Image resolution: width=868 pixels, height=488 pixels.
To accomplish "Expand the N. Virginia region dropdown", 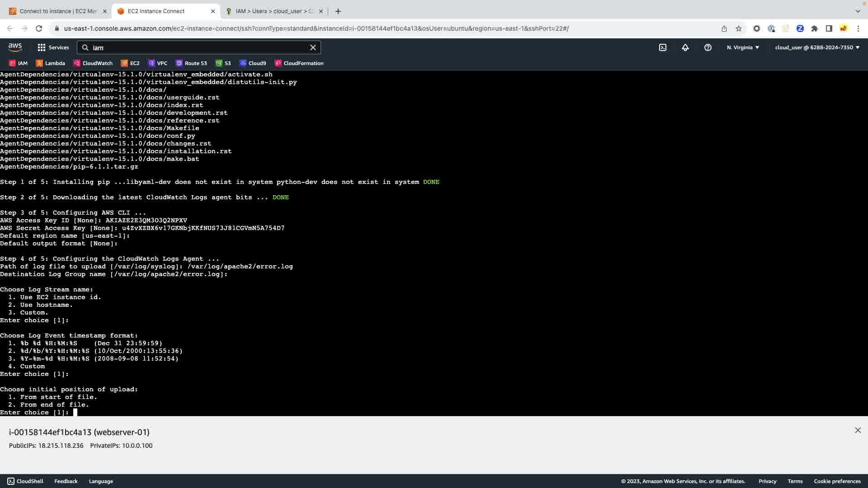I will tap(743, 47).
